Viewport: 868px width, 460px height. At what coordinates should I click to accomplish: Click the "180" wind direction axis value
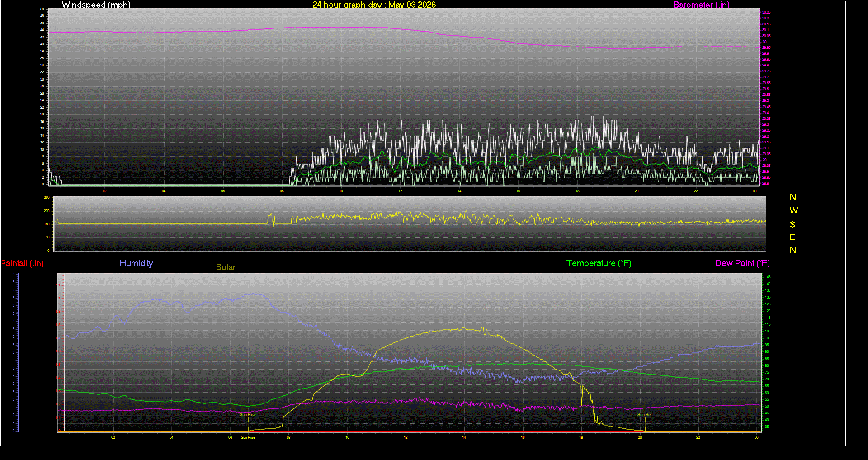tap(47, 224)
